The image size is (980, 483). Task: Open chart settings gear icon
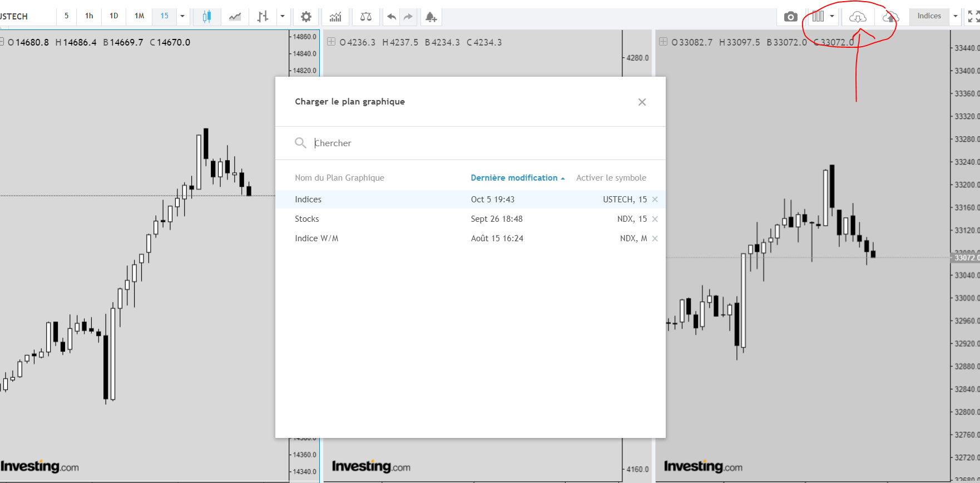point(306,17)
